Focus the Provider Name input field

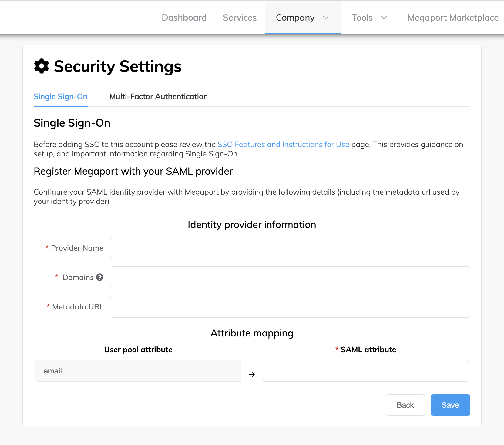pos(290,248)
